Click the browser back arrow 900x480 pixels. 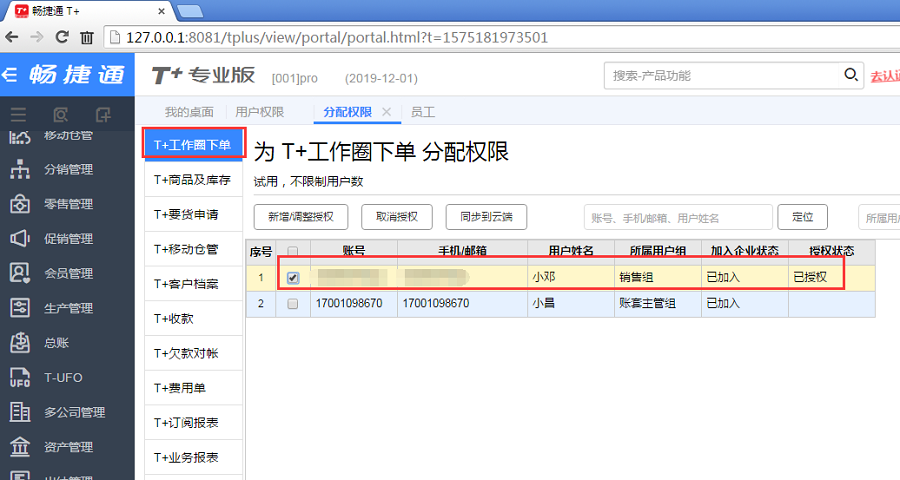(11, 37)
